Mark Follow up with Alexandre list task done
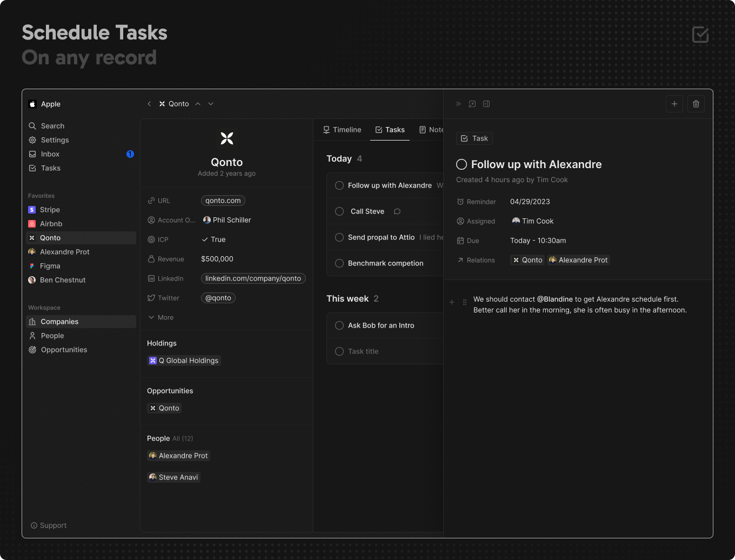Viewport: 735px width, 560px height. click(339, 185)
